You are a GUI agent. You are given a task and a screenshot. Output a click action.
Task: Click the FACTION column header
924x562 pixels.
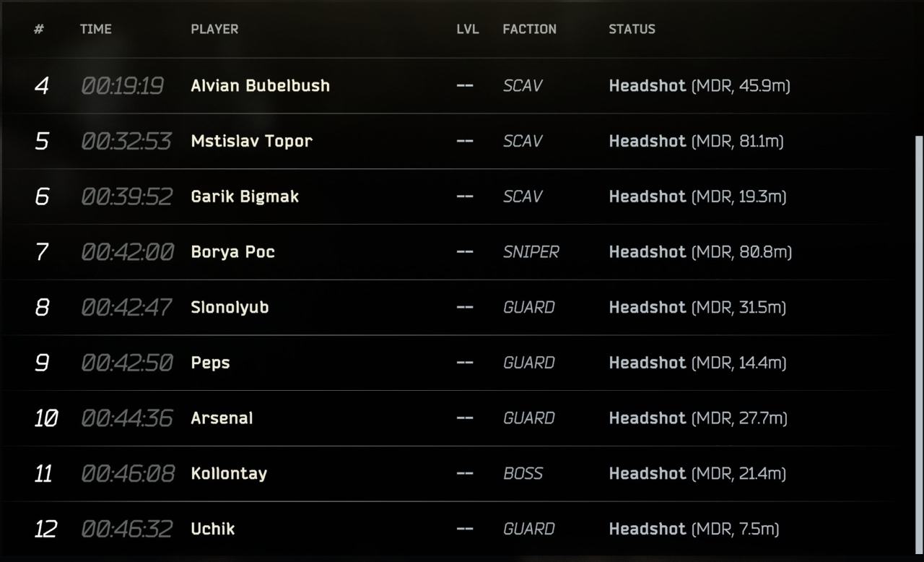pyautogui.click(x=529, y=29)
